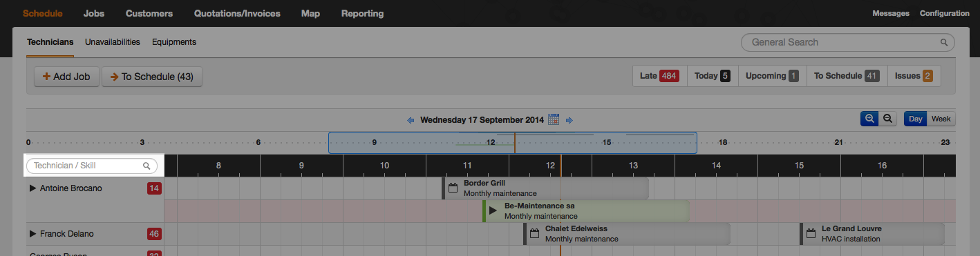Image resolution: width=980 pixels, height=256 pixels.
Task: Click the magnifier in General Search
Action: click(944, 42)
